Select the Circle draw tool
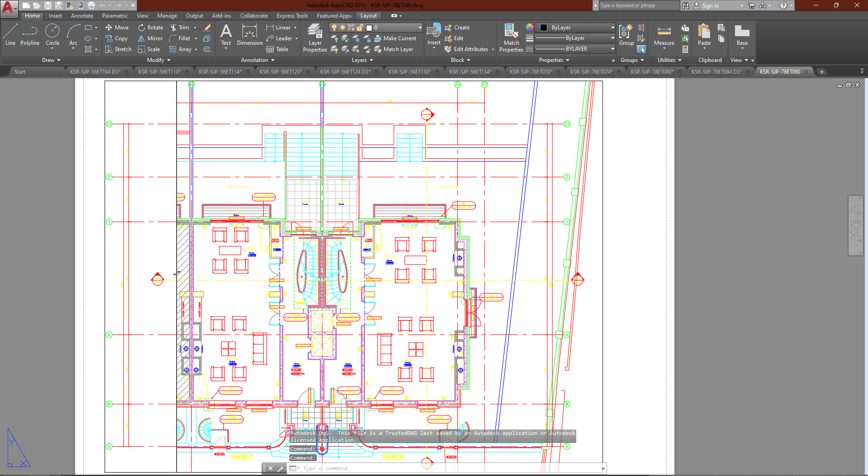 click(52, 35)
